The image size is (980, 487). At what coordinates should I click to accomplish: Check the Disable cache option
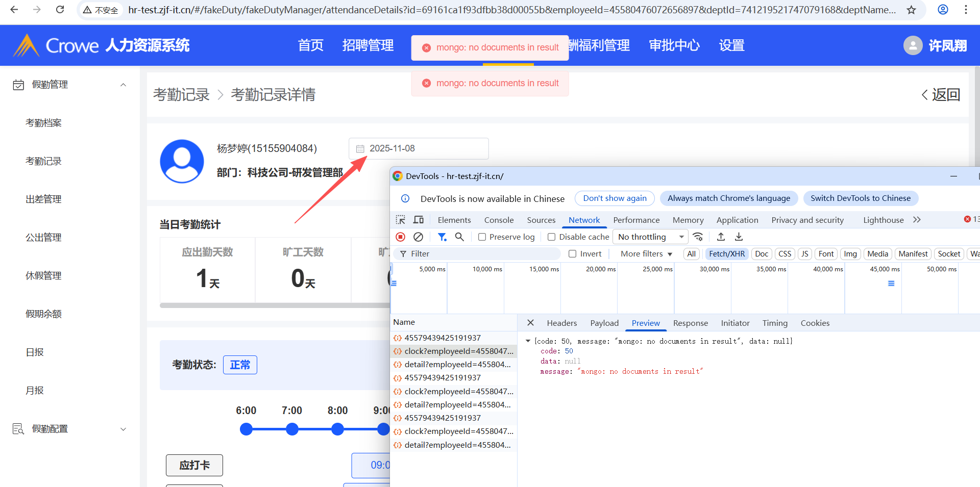pyautogui.click(x=551, y=237)
